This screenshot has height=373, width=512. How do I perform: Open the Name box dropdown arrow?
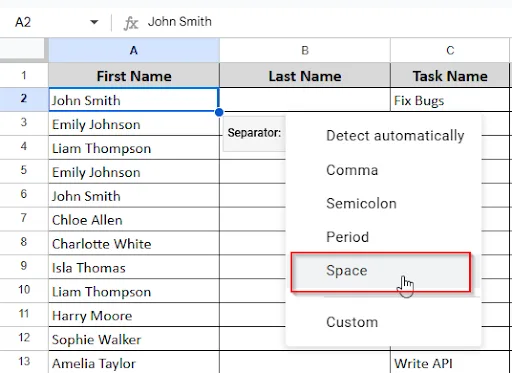coord(94,22)
